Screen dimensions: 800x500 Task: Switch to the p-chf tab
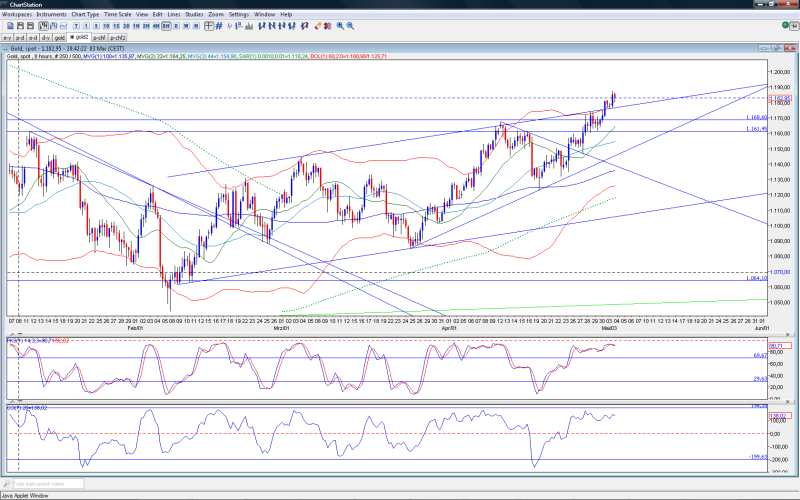[99, 38]
